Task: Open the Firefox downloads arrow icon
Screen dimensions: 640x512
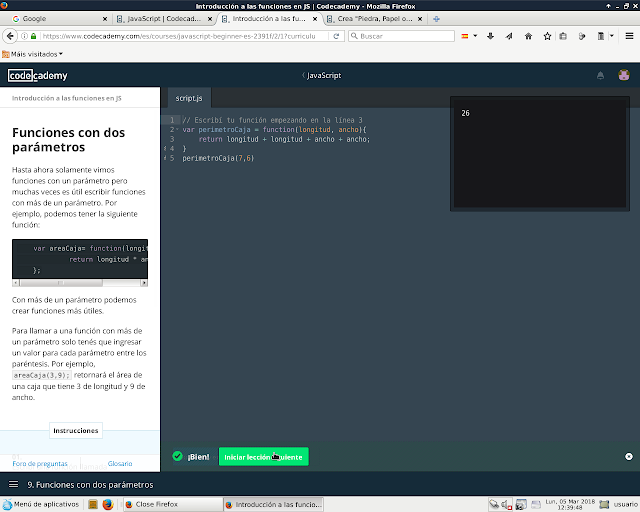Action: coord(491,36)
